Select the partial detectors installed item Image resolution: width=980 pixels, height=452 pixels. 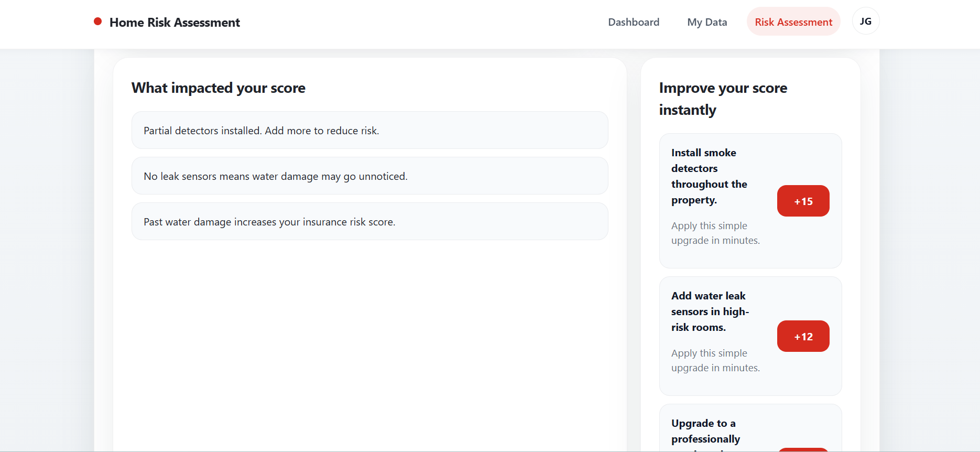(x=369, y=130)
